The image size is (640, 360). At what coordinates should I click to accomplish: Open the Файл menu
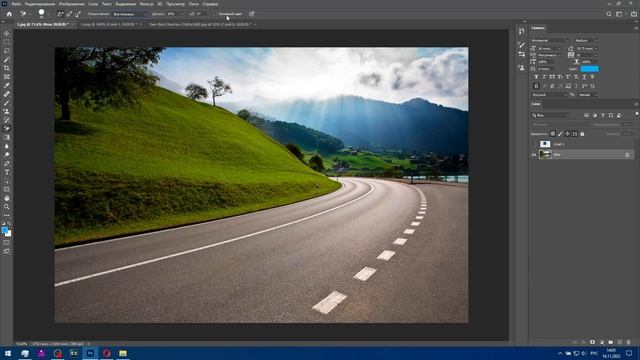(x=16, y=4)
